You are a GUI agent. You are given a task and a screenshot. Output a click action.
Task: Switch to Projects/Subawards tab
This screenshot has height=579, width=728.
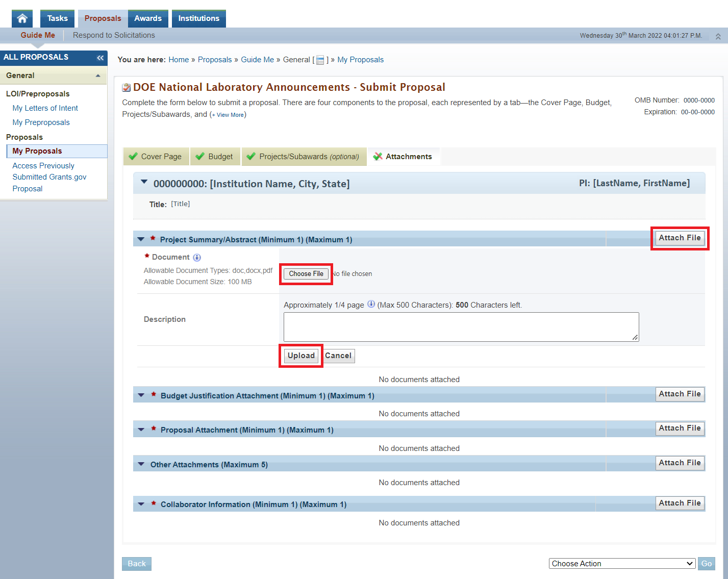coord(304,157)
